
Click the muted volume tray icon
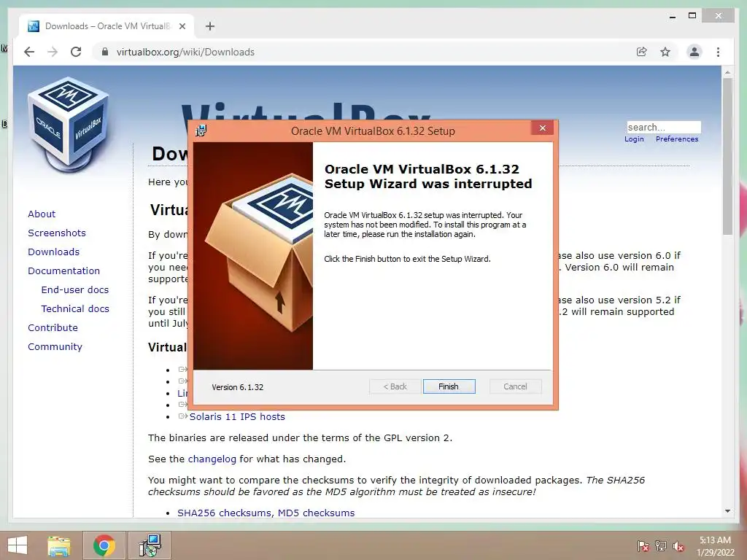click(x=678, y=546)
